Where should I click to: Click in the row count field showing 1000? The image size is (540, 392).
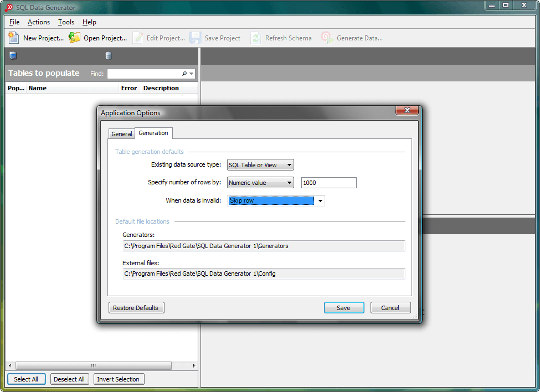(329, 183)
